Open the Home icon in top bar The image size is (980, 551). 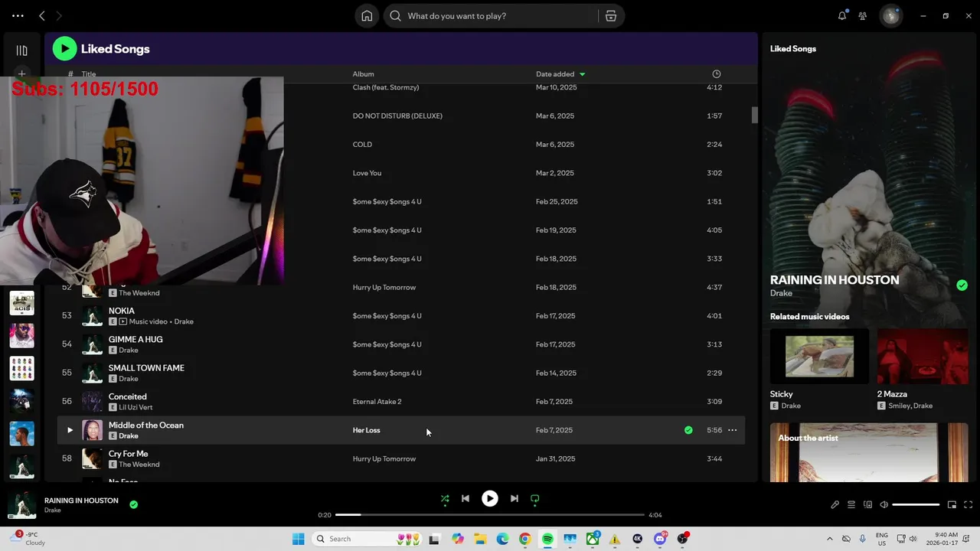click(367, 16)
